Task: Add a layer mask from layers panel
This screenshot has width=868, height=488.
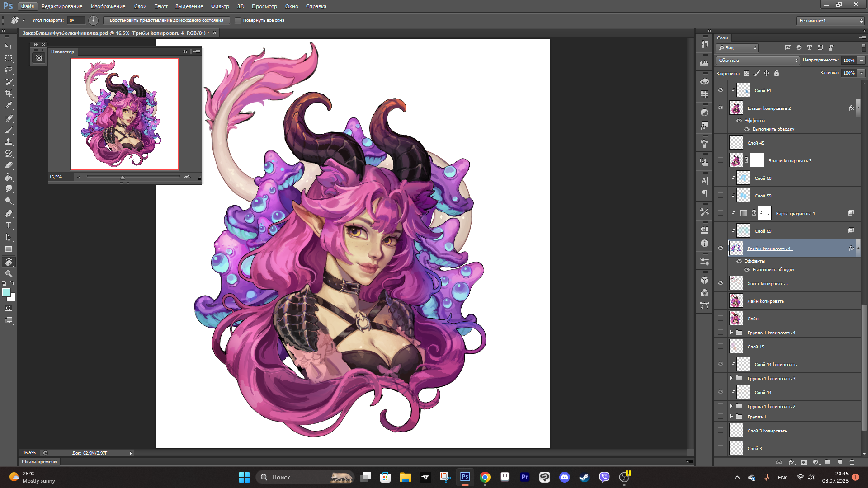Action: [x=803, y=462]
